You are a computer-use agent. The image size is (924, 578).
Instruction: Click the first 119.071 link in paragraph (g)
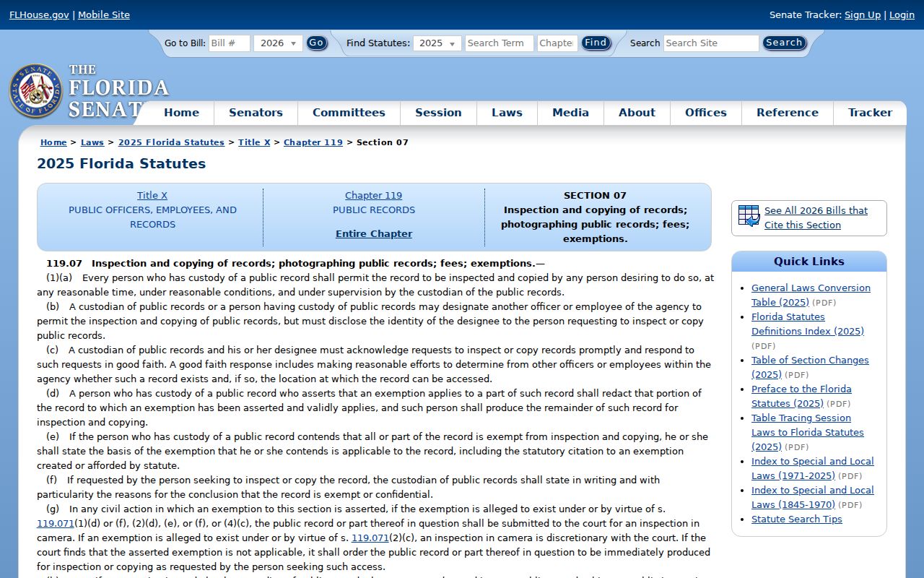coord(56,524)
